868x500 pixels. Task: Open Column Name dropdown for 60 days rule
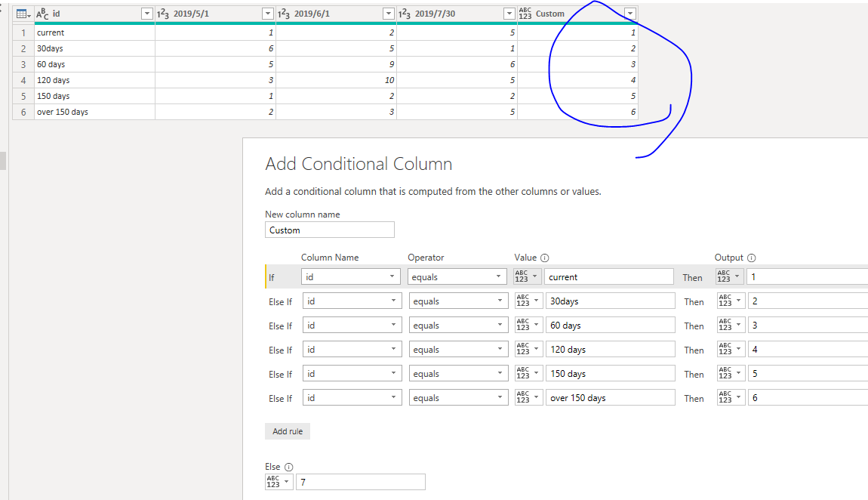pyautogui.click(x=352, y=326)
